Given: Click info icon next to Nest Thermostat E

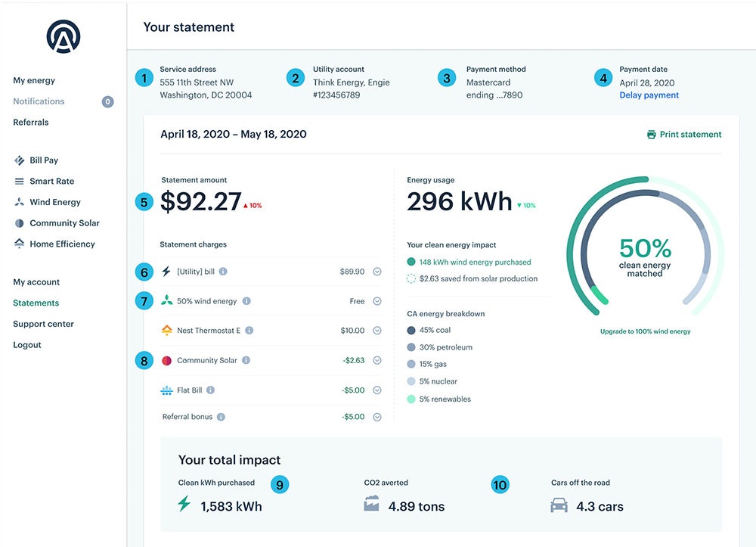Looking at the screenshot, I should click(249, 331).
